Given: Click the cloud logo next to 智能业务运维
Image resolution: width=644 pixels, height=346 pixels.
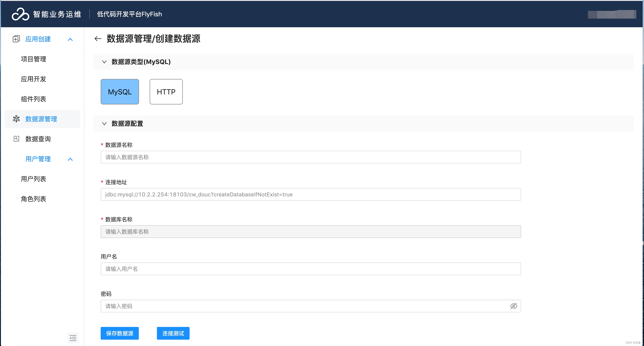Looking at the screenshot, I should 20,14.
